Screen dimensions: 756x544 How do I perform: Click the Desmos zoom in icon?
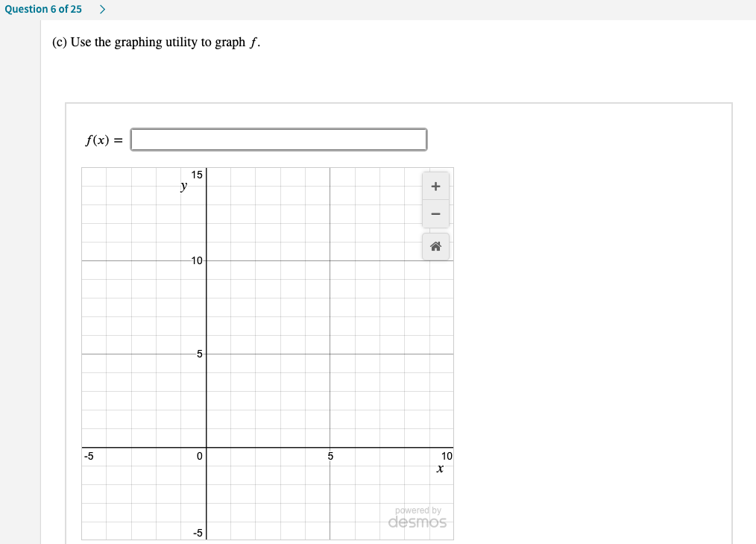[435, 185]
